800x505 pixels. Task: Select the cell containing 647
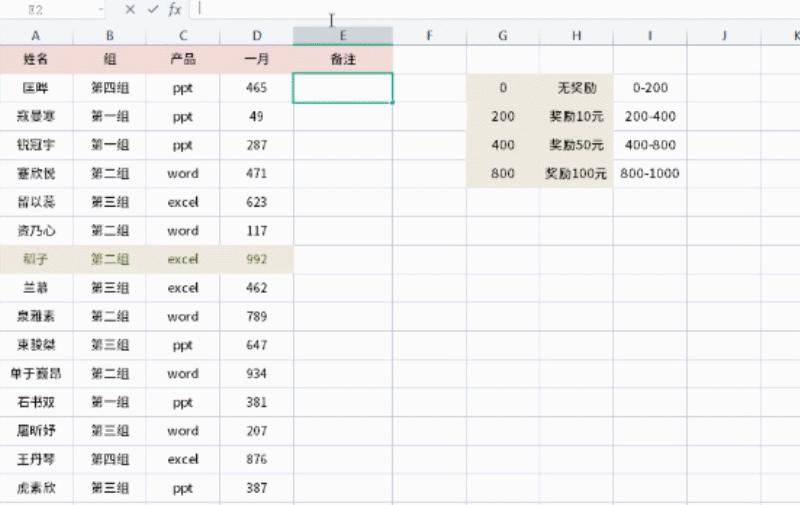[257, 345]
